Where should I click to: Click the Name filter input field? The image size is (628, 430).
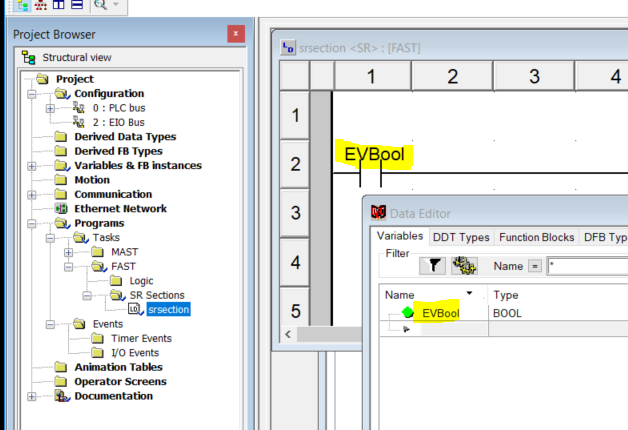point(588,266)
